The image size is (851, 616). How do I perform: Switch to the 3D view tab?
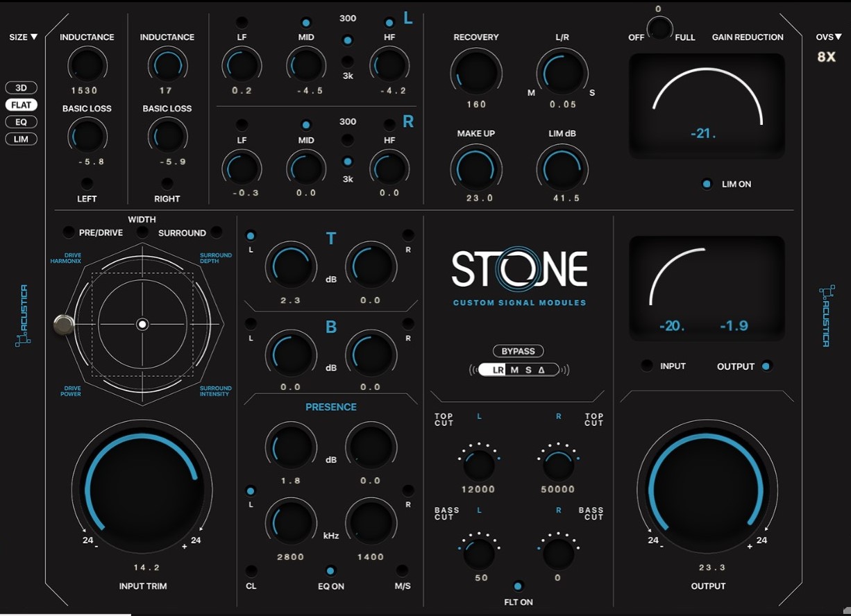[22, 88]
